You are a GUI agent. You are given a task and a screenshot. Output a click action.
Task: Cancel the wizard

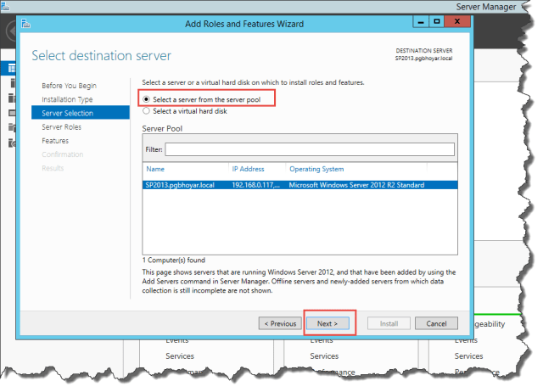coord(436,323)
